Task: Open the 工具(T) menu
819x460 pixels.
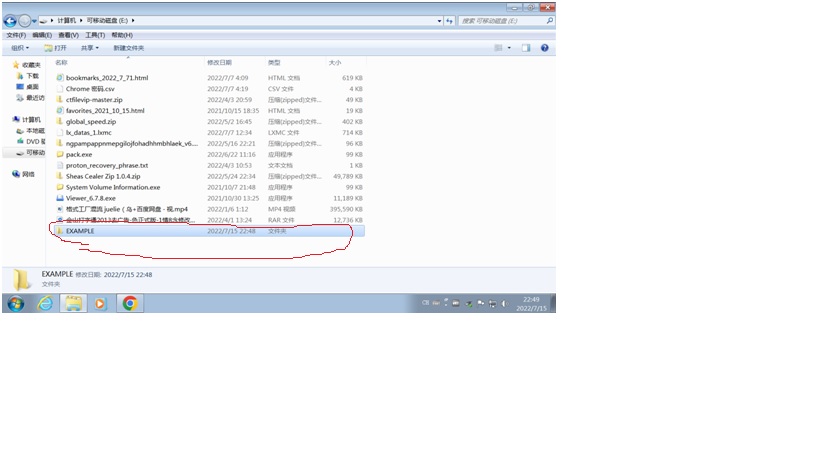Action: click(x=95, y=35)
